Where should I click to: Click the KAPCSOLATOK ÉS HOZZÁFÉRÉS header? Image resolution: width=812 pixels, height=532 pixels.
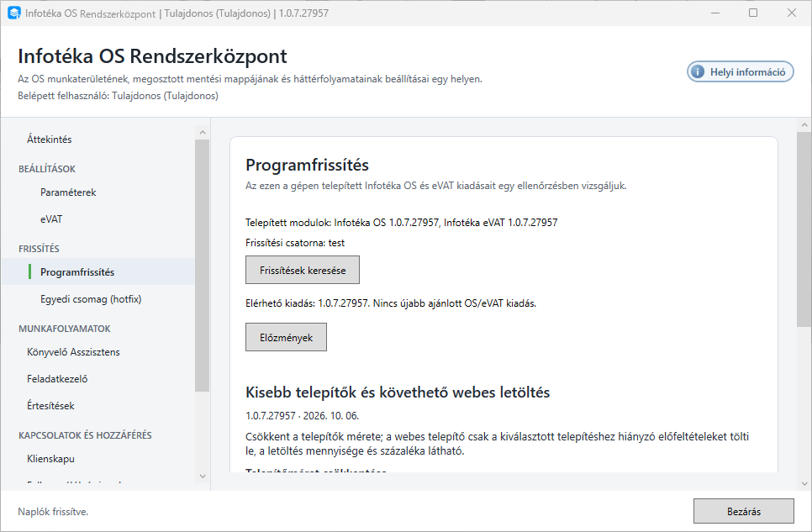(86, 435)
